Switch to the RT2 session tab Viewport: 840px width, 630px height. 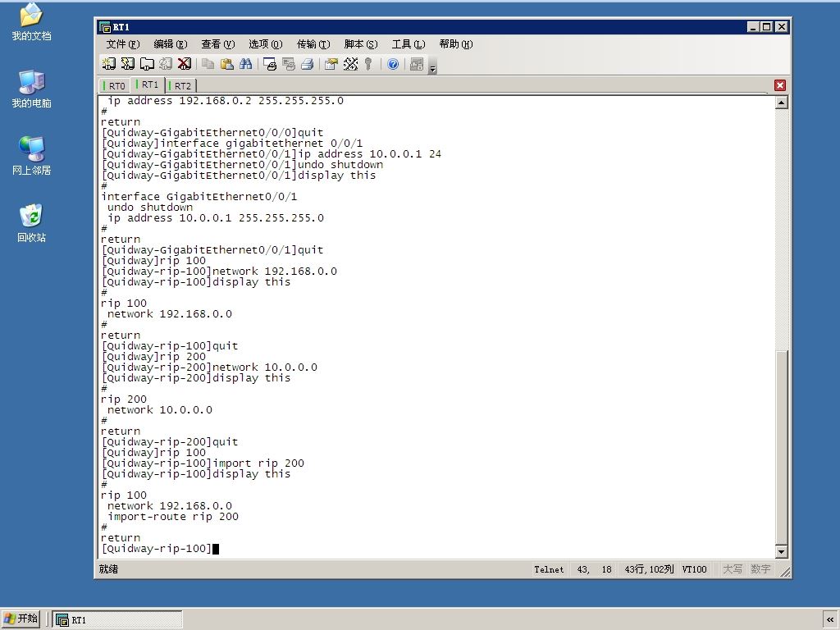181,85
